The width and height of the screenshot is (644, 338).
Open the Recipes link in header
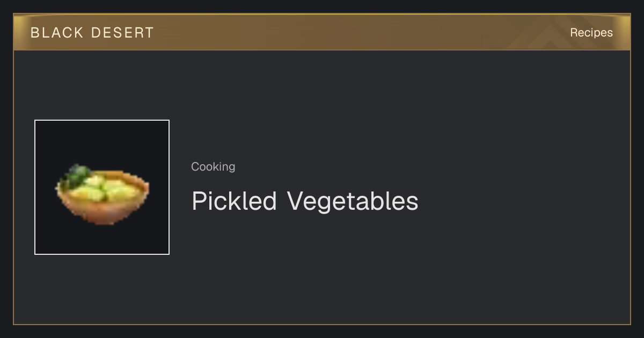coord(591,33)
